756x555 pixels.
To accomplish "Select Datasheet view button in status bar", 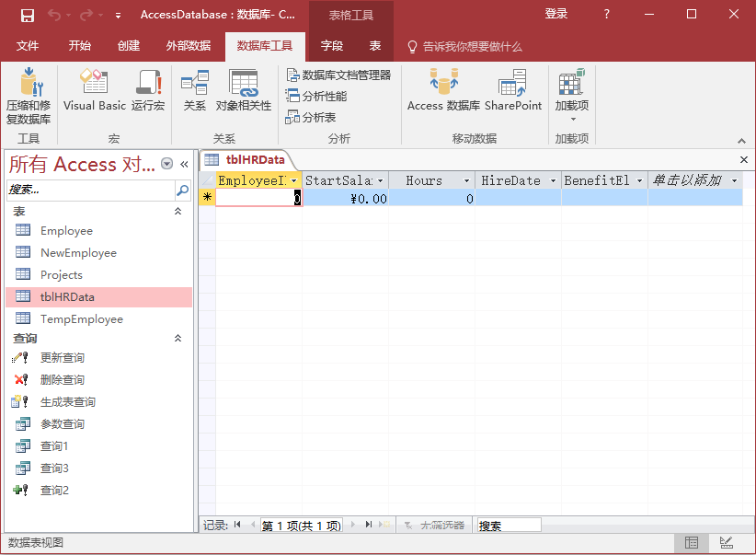I will tap(692, 543).
